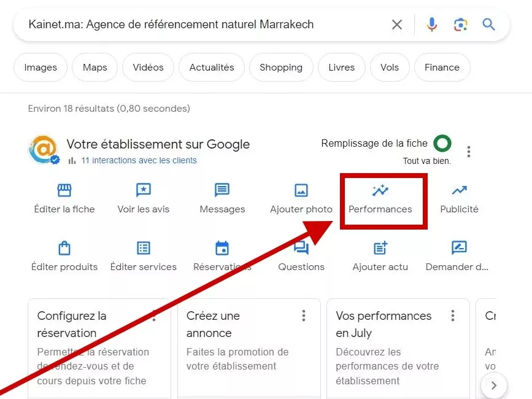Viewport: 532px width, 399px height.
Task: Open the Publicité trending arrow icon
Action: click(460, 190)
